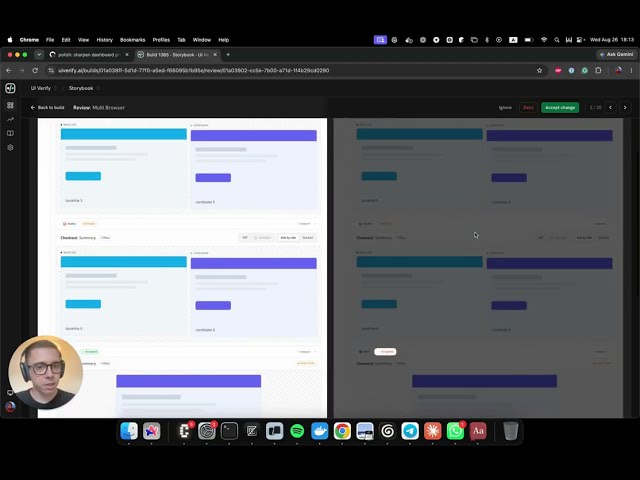Image resolution: width=640 pixels, height=480 pixels.
Task: Open the Profiles menu
Action: tap(161, 40)
